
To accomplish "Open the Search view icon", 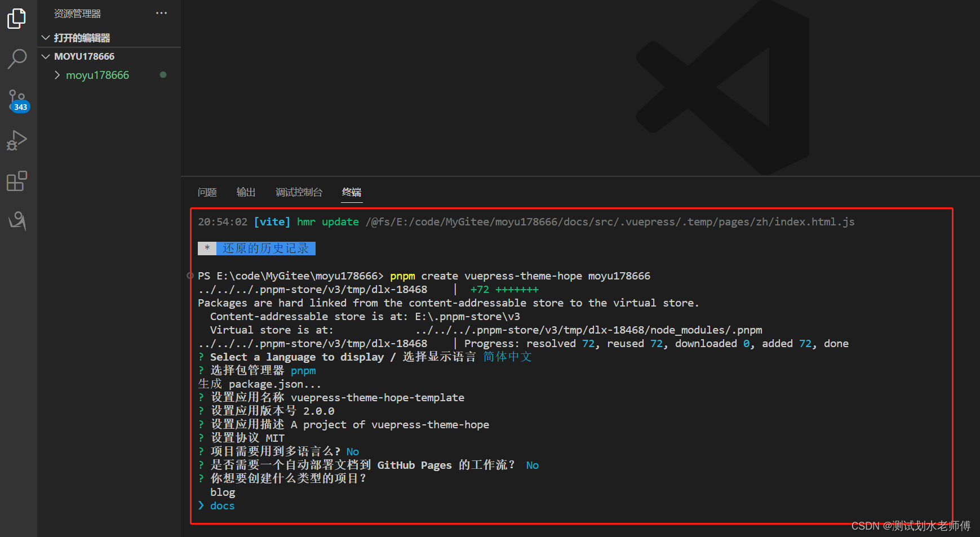I will click(x=17, y=59).
